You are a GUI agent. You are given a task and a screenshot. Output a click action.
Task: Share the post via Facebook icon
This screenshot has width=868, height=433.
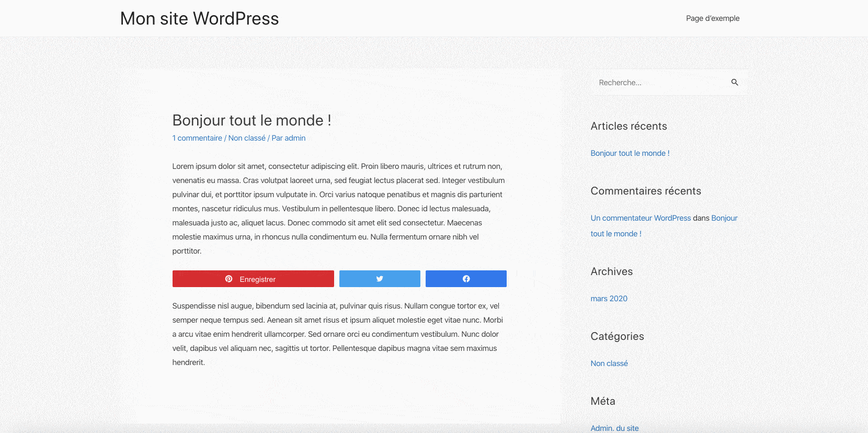[466, 279]
